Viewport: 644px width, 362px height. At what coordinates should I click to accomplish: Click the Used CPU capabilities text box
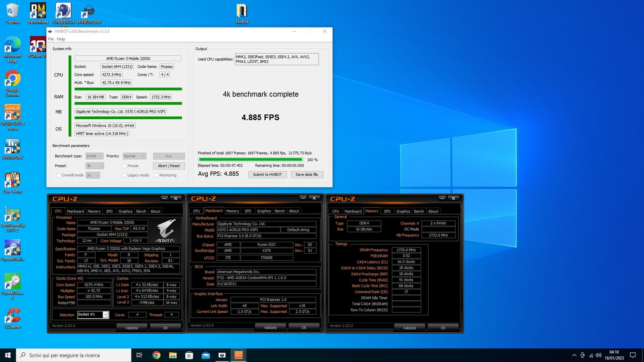[x=277, y=59]
